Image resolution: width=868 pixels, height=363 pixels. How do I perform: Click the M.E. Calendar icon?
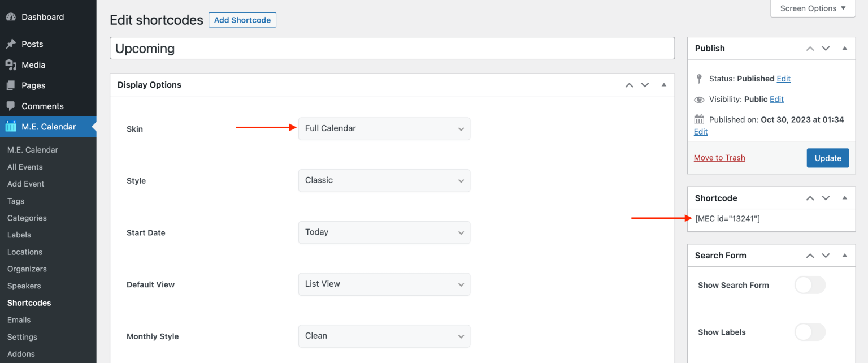[11, 127]
